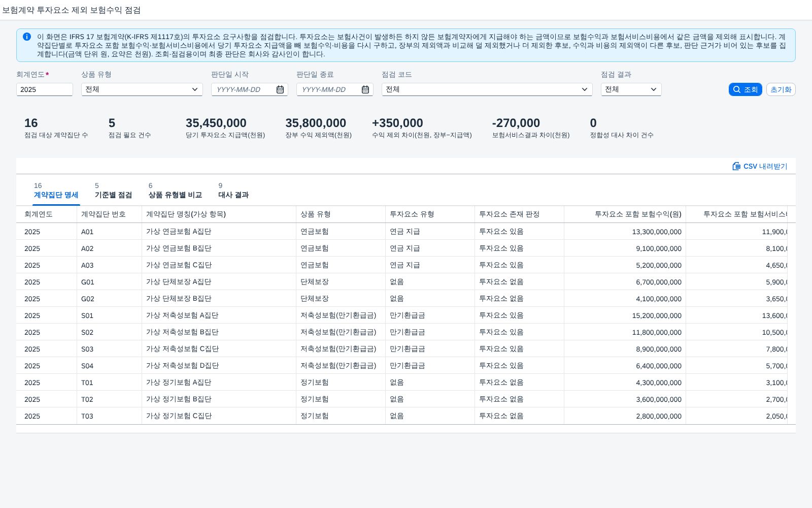Screen dimensions: 812x508
Task: Click the 초기화 reset button
Action: tap(781, 89)
